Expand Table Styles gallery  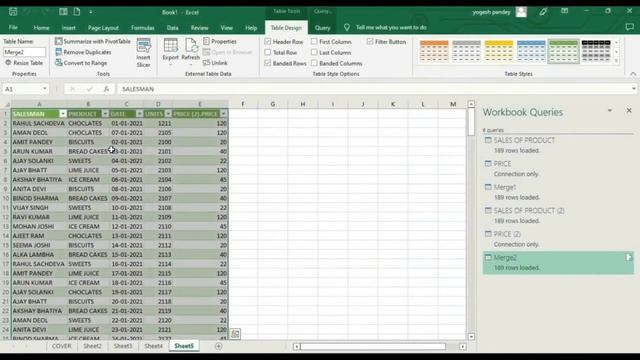616,61
